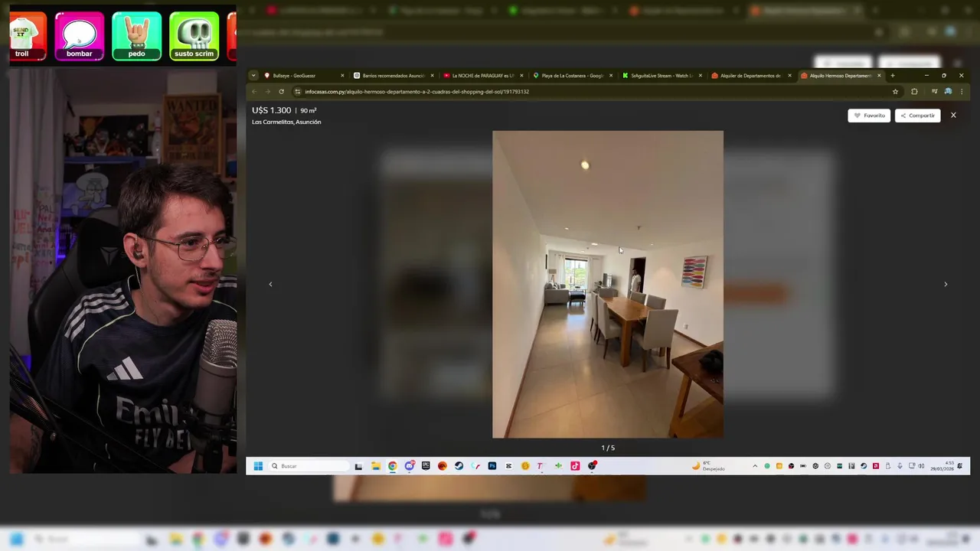Screen dimensions: 980x551
Task: Go back in browser history
Action: coord(254,92)
